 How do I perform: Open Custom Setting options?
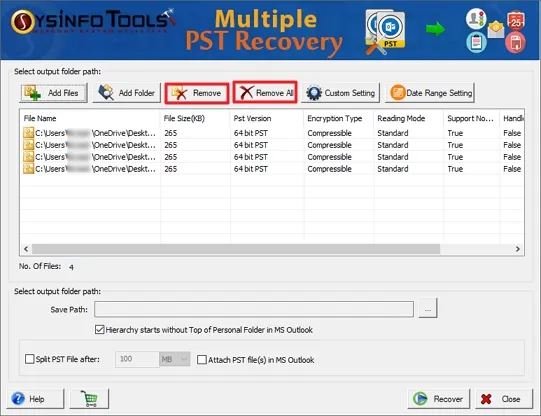click(x=341, y=93)
